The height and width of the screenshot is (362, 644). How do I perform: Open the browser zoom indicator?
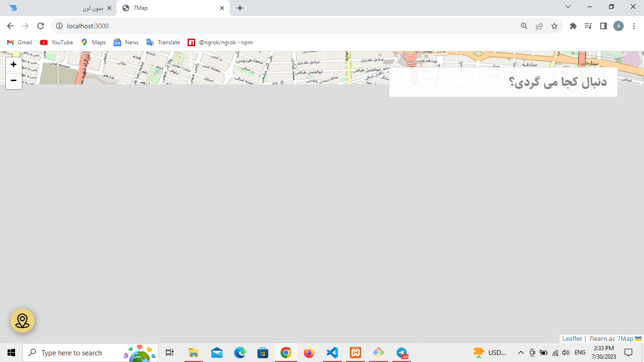point(524,26)
